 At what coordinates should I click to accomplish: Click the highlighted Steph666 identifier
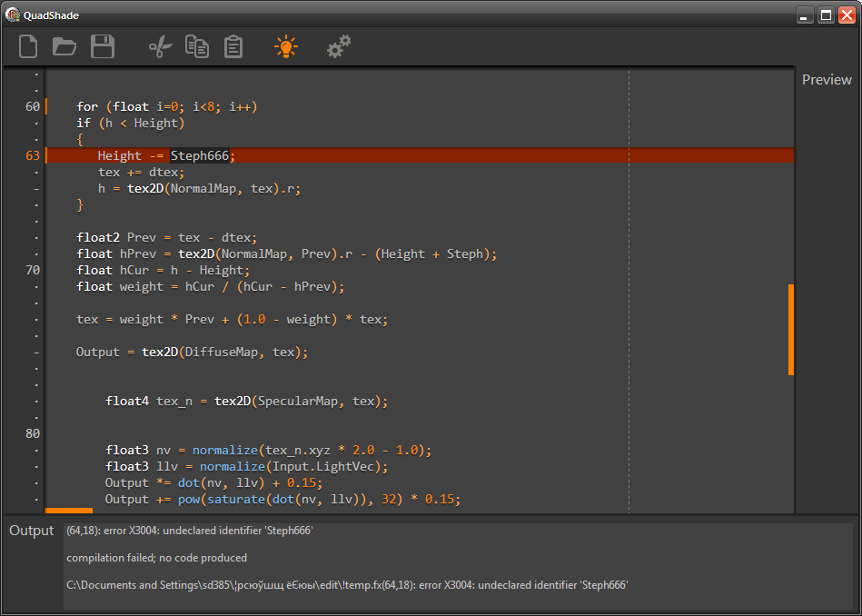tap(200, 155)
